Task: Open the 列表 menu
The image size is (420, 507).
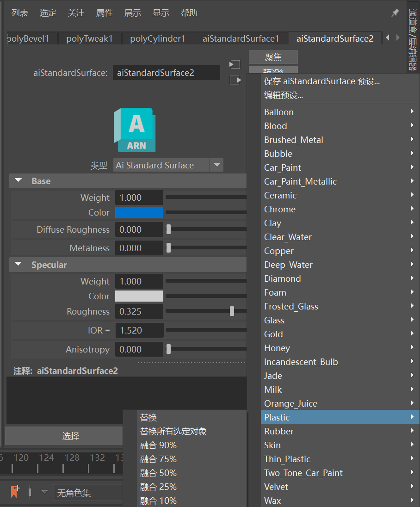Action: [x=20, y=13]
